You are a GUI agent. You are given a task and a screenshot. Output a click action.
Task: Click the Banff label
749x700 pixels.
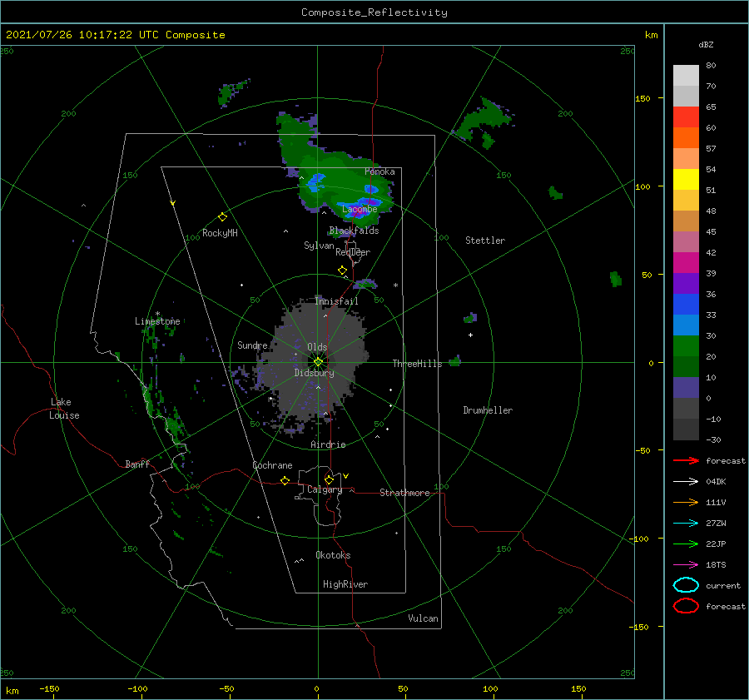tap(137, 464)
